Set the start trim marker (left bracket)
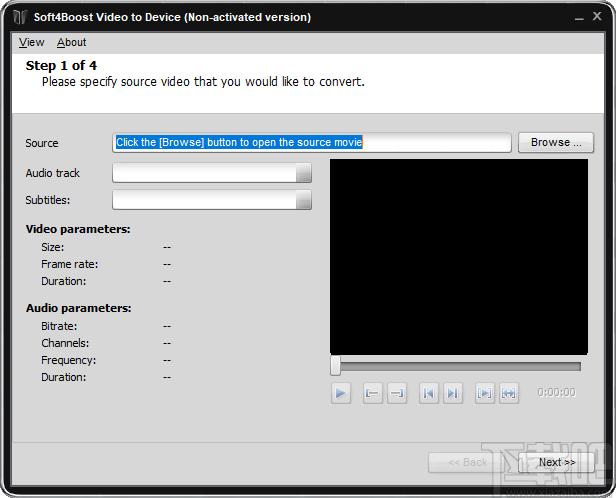 tap(372, 393)
